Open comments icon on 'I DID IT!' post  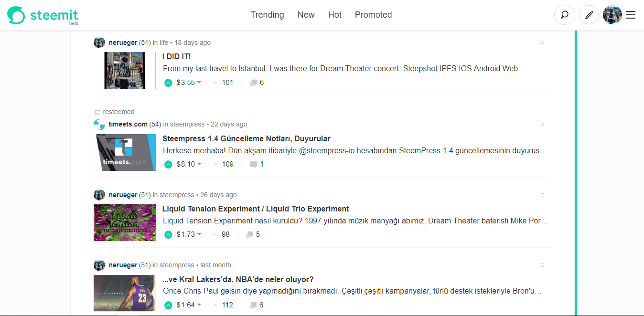(x=253, y=83)
